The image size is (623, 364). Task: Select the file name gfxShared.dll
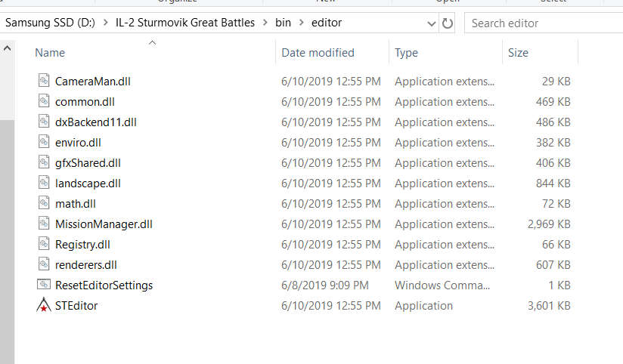(x=88, y=163)
